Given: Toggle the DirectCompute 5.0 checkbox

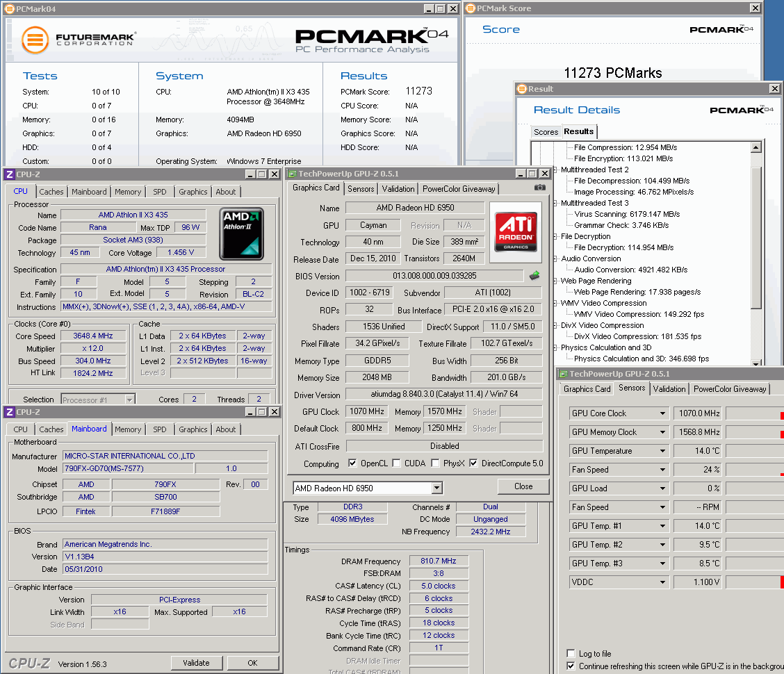Looking at the screenshot, I should [x=473, y=463].
